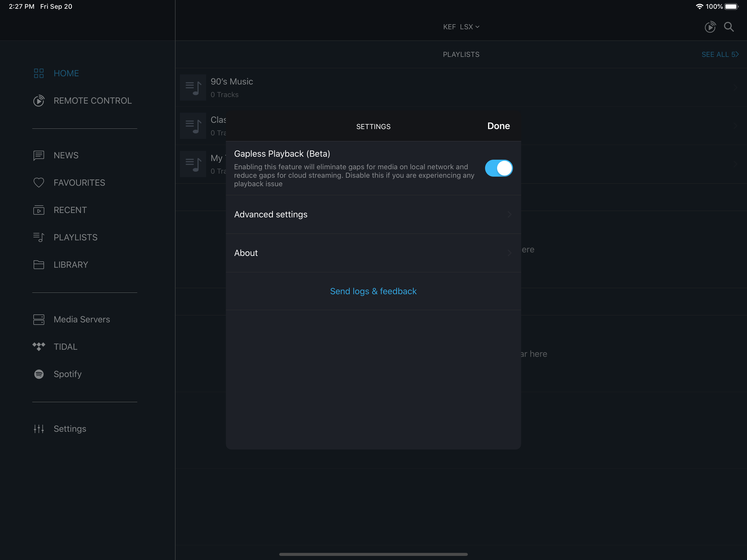Click the Gapless Playback (Beta) title text
The width and height of the screenshot is (747, 560).
click(x=282, y=154)
